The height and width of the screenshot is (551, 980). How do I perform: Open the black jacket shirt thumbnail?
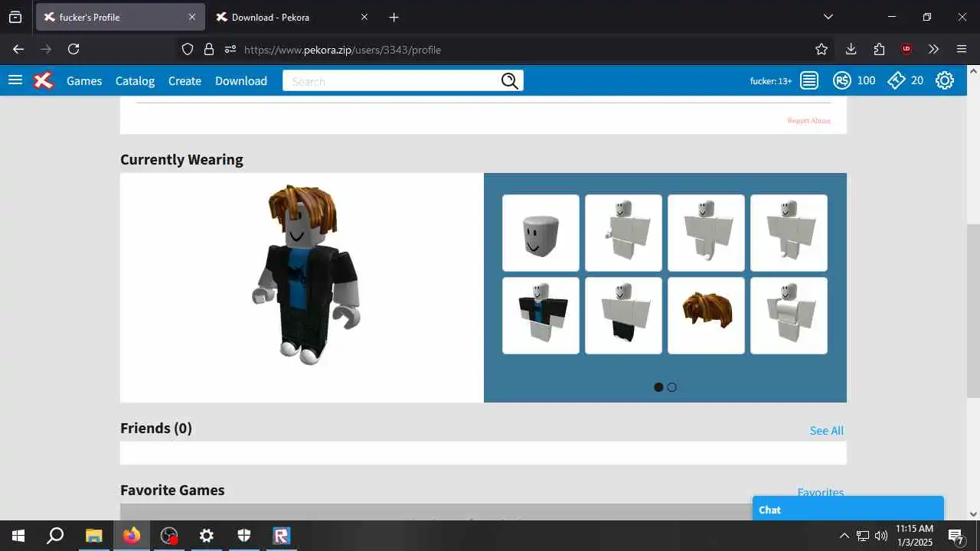541,315
